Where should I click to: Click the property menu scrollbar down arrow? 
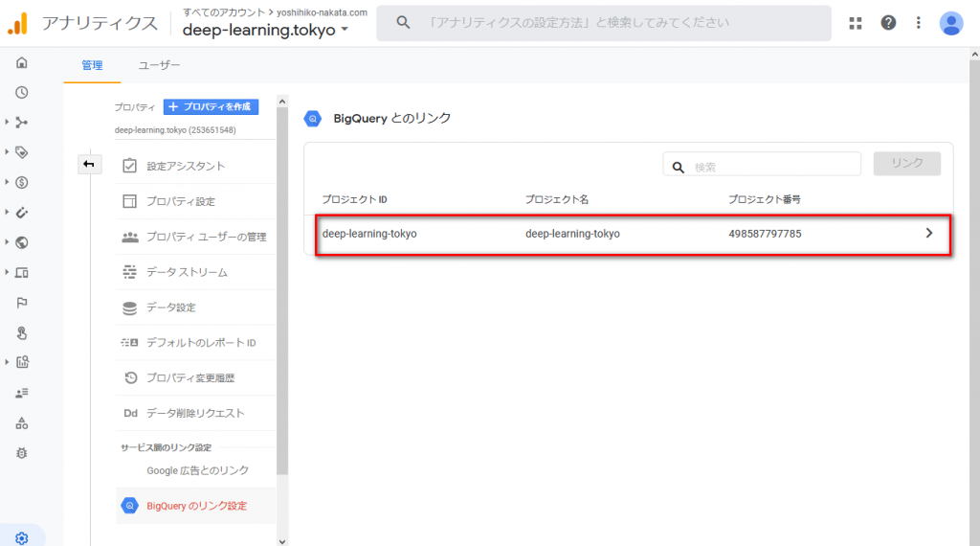click(x=282, y=541)
